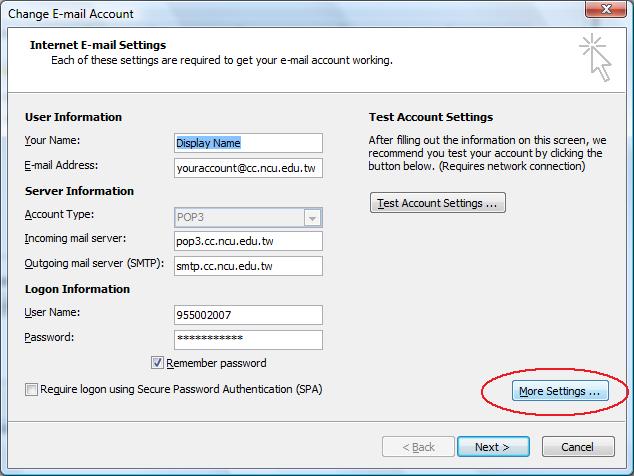
Task: Click into the Password field
Action: click(x=248, y=340)
